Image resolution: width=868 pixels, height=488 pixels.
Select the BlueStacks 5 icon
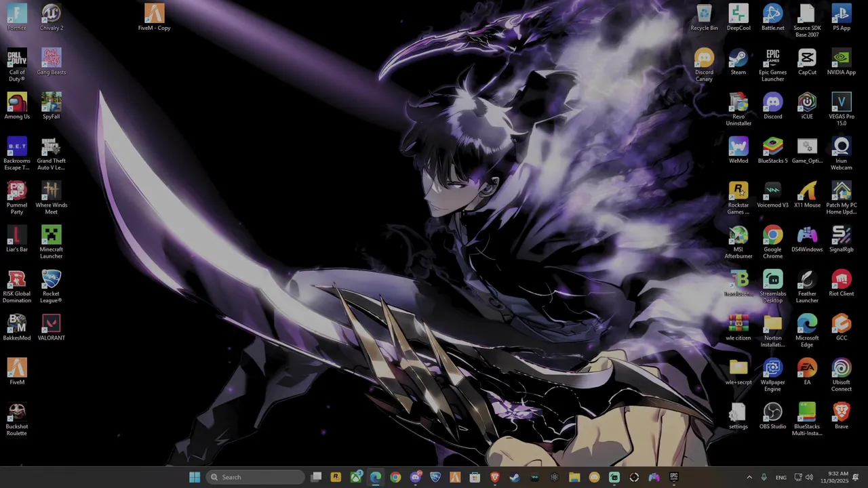click(773, 150)
